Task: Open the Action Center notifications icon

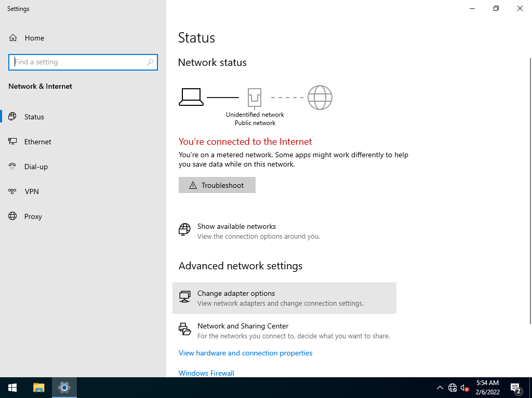Action: pyautogui.click(x=516, y=388)
